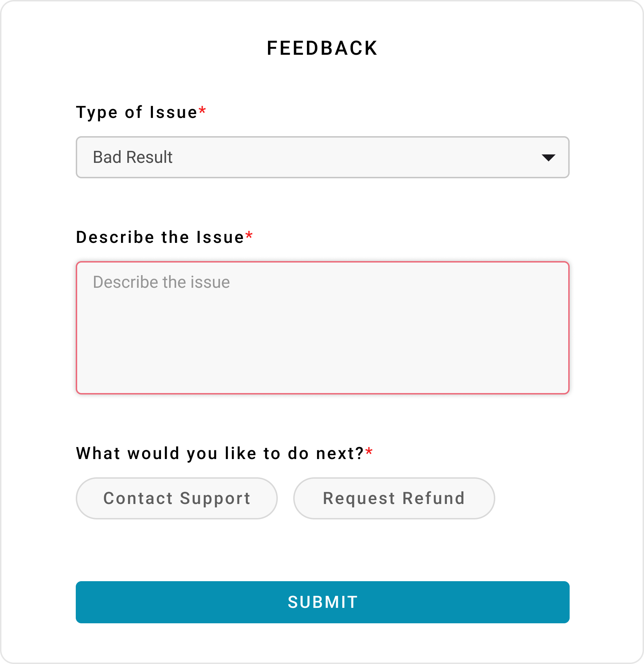644x664 pixels.
Task: Click red asterisk beside Describe the Issue
Action: pos(249,235)
